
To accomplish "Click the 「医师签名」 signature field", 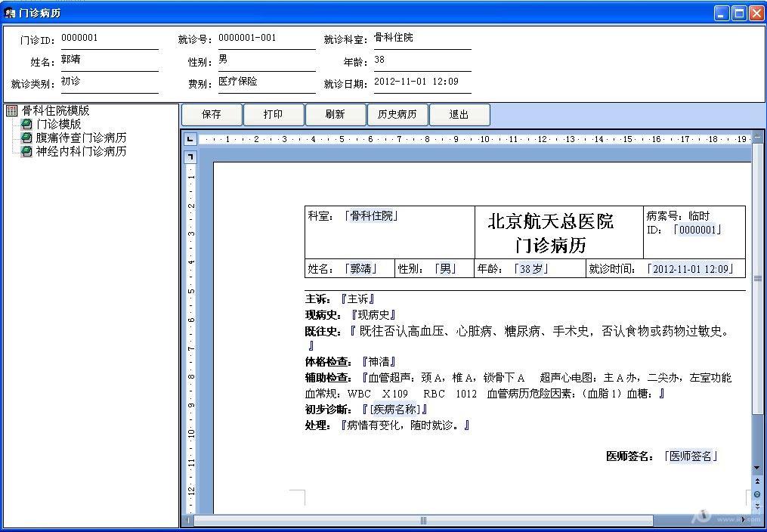I will [691, 456].
